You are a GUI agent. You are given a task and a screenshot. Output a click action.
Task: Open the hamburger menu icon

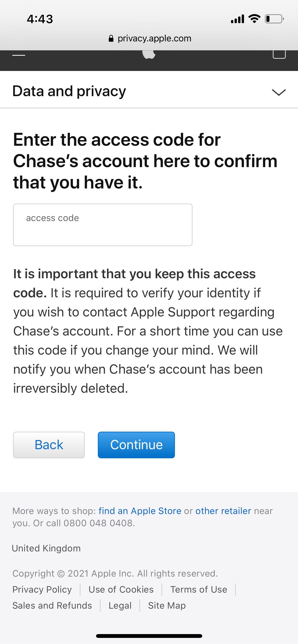[19, 55]
